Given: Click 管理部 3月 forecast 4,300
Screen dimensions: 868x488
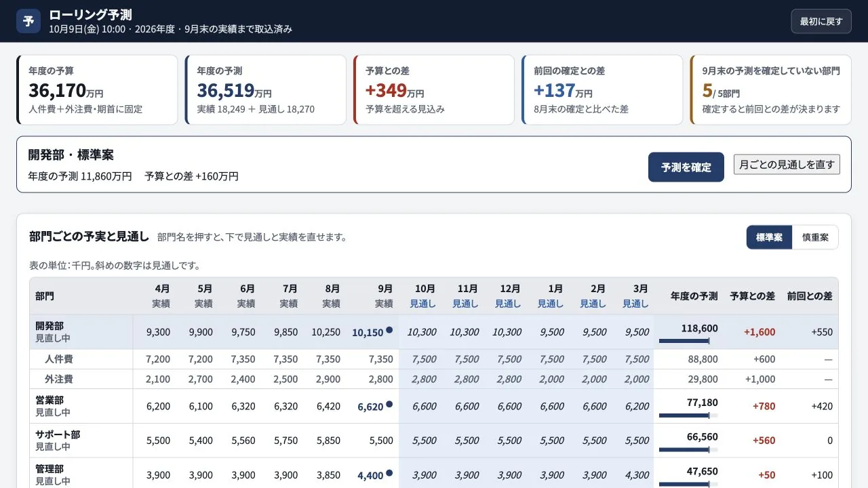Looking at the screenshot, I should [x=637, y=475].
